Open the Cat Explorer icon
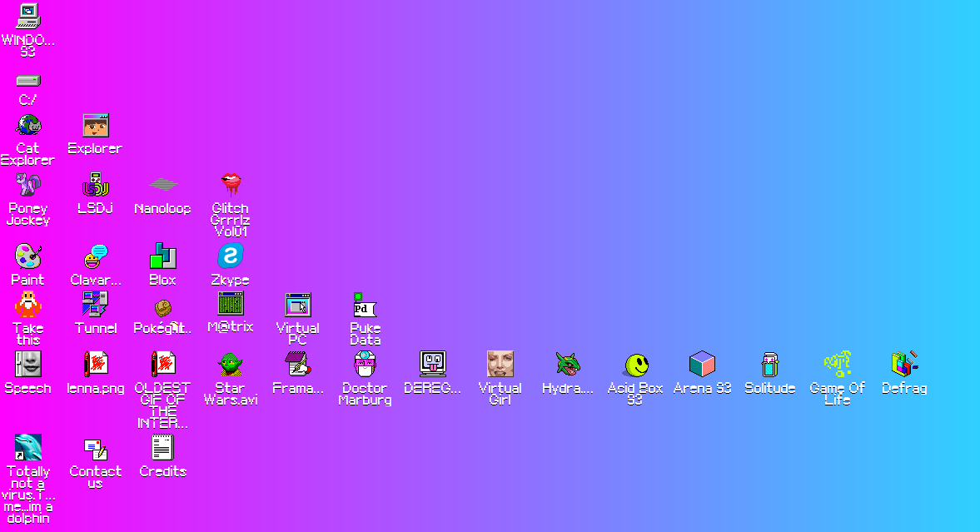 [x=28, y=126]
